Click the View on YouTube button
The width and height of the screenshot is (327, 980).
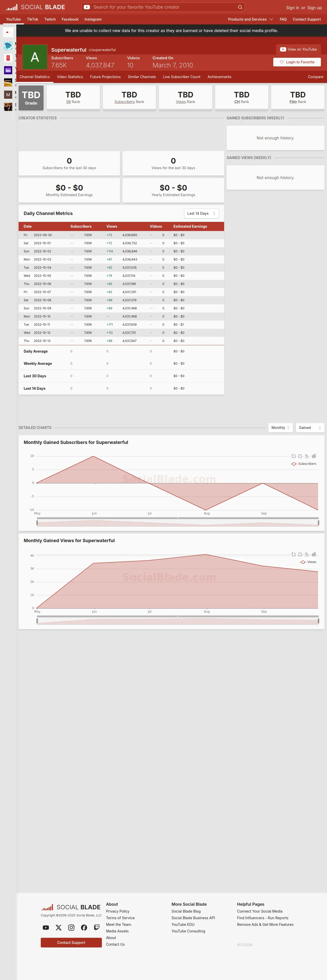click(x=298, y=49)
